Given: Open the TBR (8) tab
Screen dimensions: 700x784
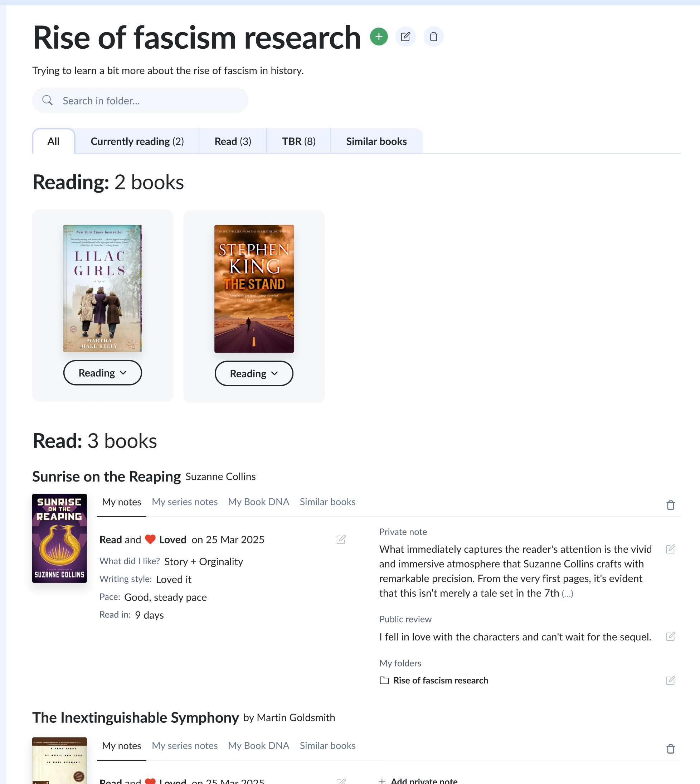Looking at the screenshot, I should pyautogui.click(x=299, y=141).
